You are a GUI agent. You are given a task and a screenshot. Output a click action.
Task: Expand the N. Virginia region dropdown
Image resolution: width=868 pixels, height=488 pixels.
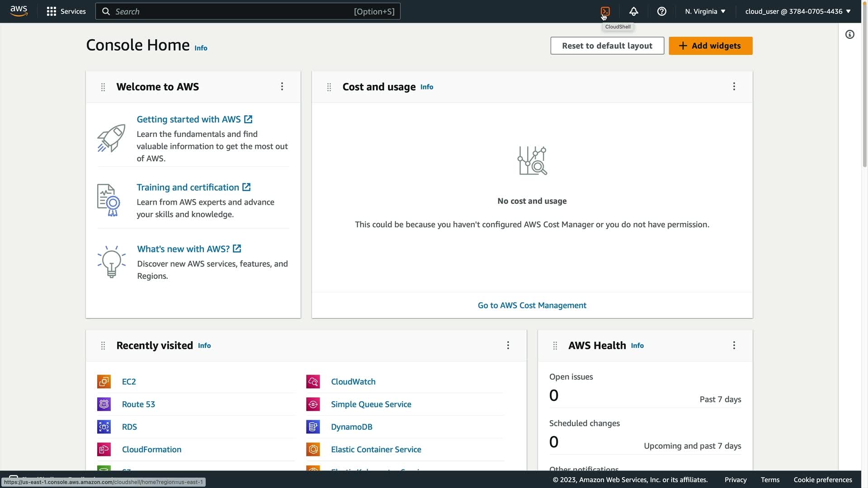(705, 11)
